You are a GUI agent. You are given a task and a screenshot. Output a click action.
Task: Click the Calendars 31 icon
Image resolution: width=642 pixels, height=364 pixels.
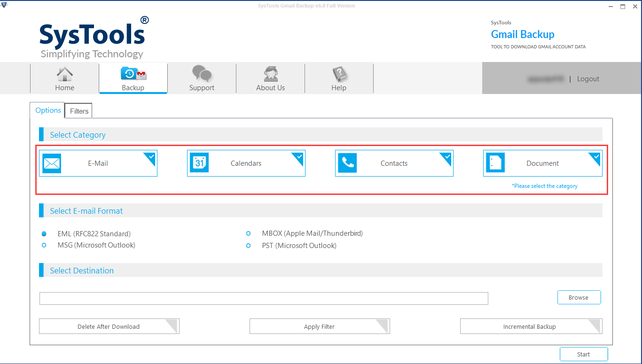click(x=199, y=163)
